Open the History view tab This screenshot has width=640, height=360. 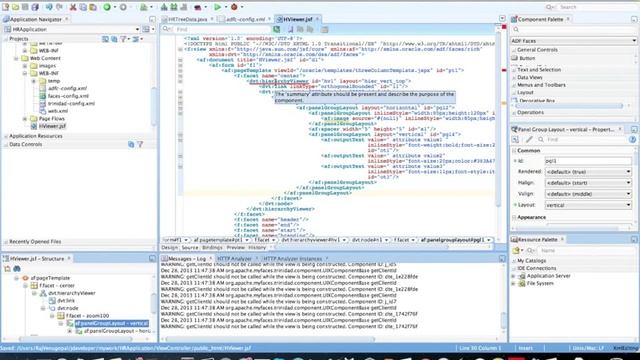[257, 248]
